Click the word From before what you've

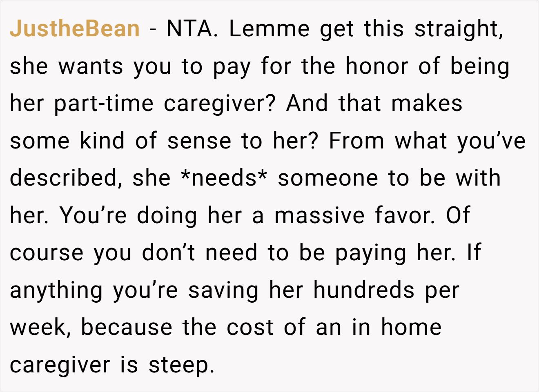coord(356,141)
